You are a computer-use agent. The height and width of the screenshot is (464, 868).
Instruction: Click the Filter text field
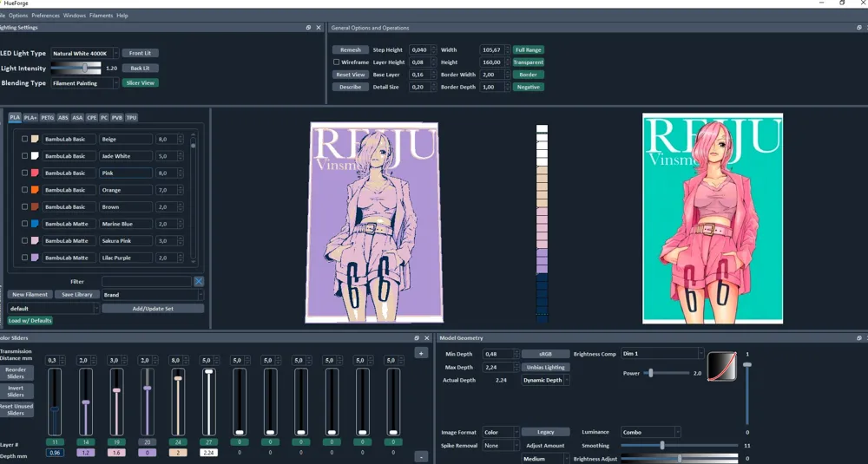(x=147, y=282)
